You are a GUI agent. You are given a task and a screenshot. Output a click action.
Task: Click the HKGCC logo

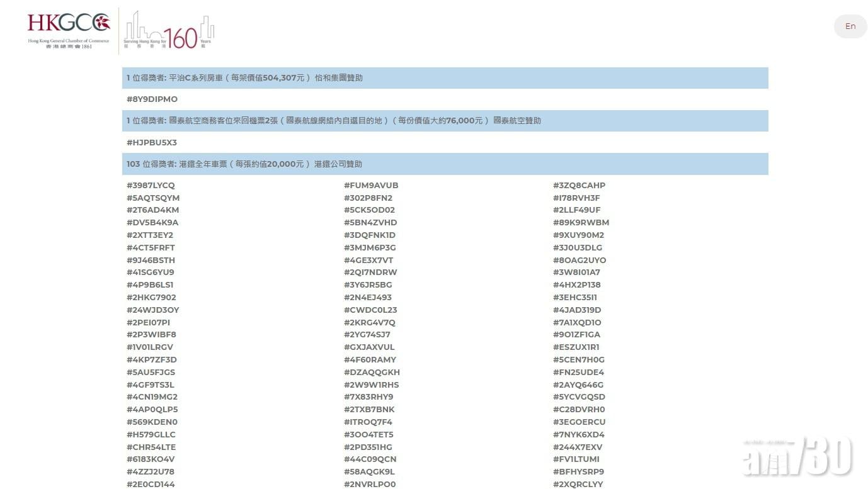click(x=69, y=30)
